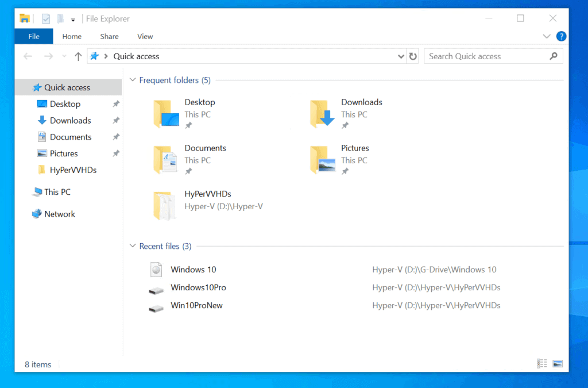Go up one level with the Up arrow
The image size is (588, 388).
point(78,56)
